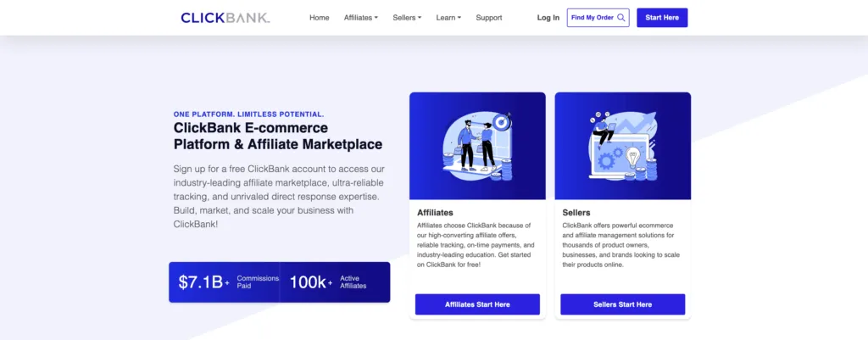Click the target icon in Affiliates illustration
This screenshot has height=340, width=868.
coord(503,123)
